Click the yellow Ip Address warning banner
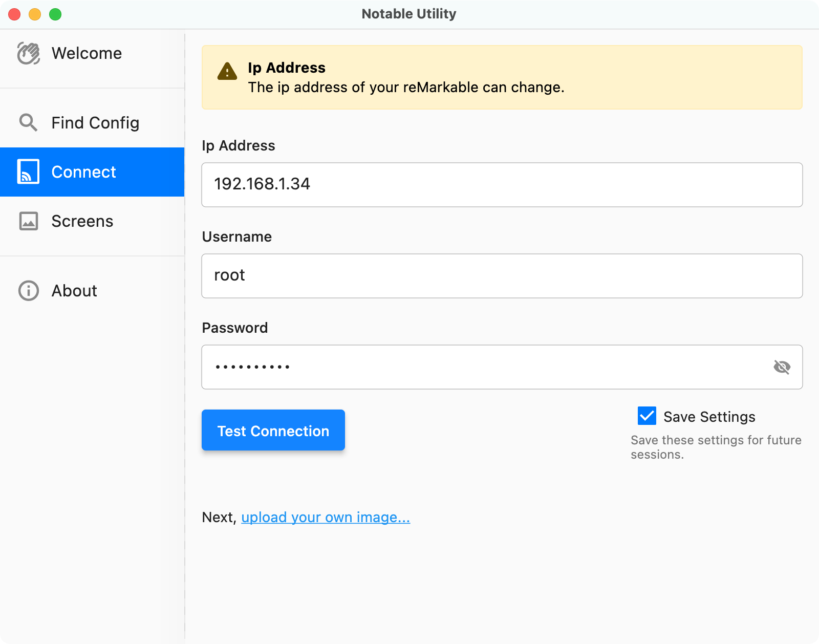The width and height of the screenshot is (819, 644). click(502, 77)
